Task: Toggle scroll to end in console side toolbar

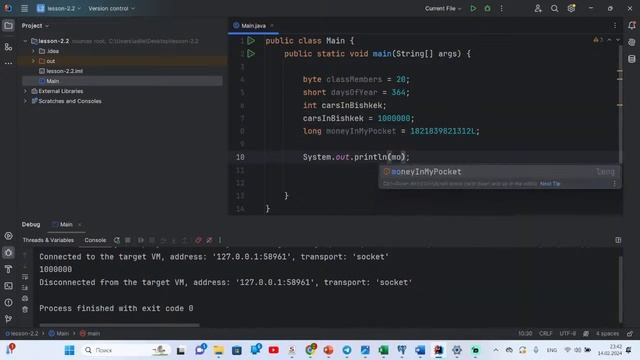Action: tap(25, 287)
